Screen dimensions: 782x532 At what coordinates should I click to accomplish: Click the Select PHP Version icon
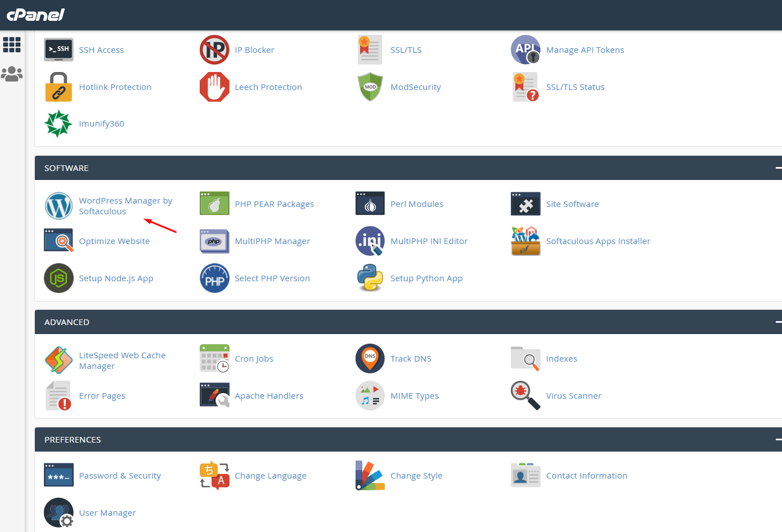click(214, 278)
